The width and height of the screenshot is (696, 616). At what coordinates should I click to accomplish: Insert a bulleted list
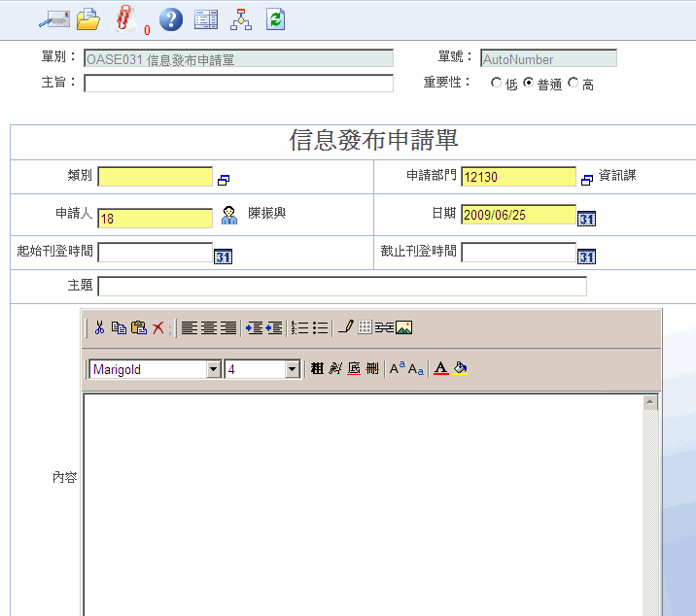(320, 328)
